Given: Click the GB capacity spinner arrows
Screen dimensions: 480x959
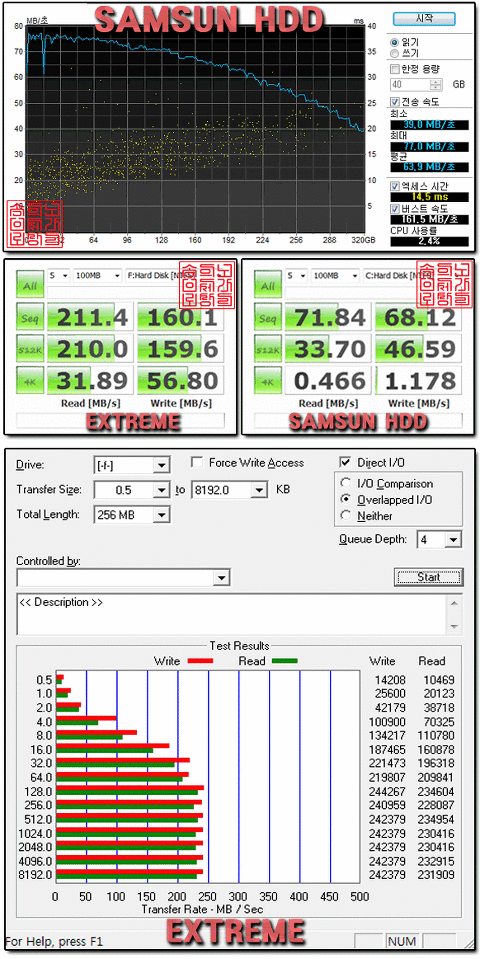Looking at the screenshot, I should coord(436,85).
